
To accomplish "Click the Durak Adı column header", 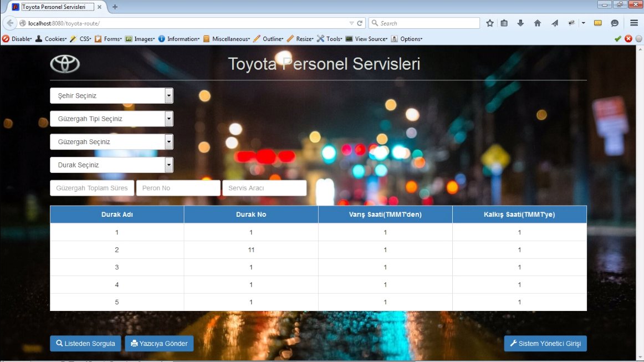I will [117, 215].
